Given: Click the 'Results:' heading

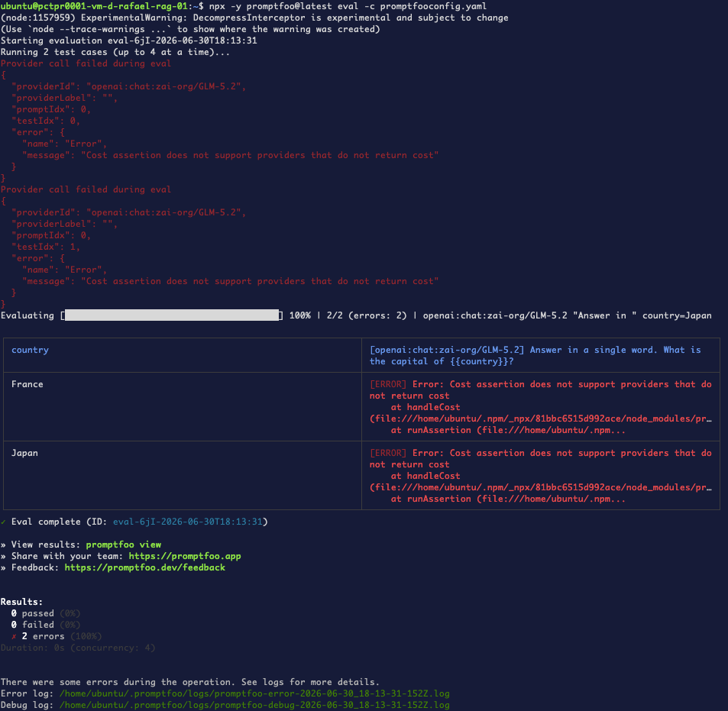Looking at the screenshot, I should 21,602.
